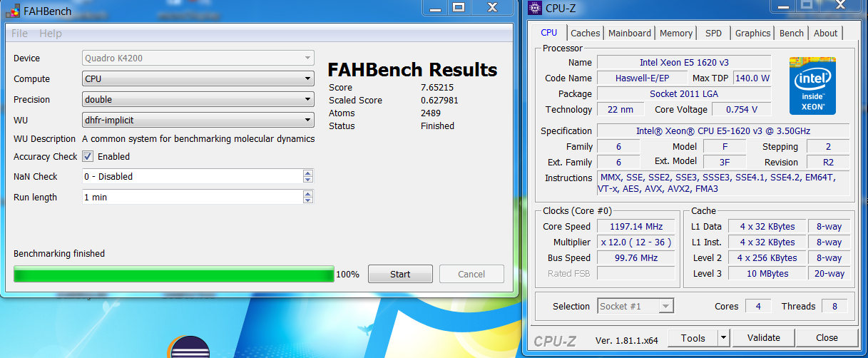This screenshot has height=358, width=868.
Task: Toggle the Accuracy Check Enabled checkbox
Action: click(88, 156)
